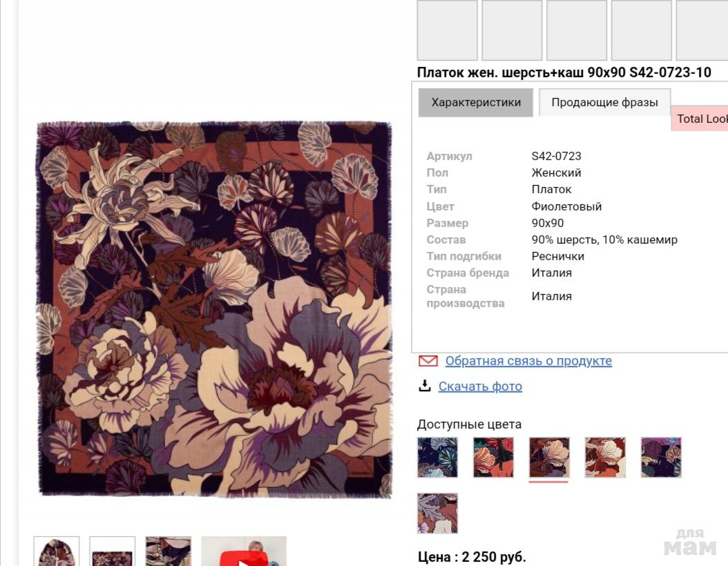Screen dimensions: 728x566
Task: Play the YouTube video thumbnail
Action: [244, 551]
